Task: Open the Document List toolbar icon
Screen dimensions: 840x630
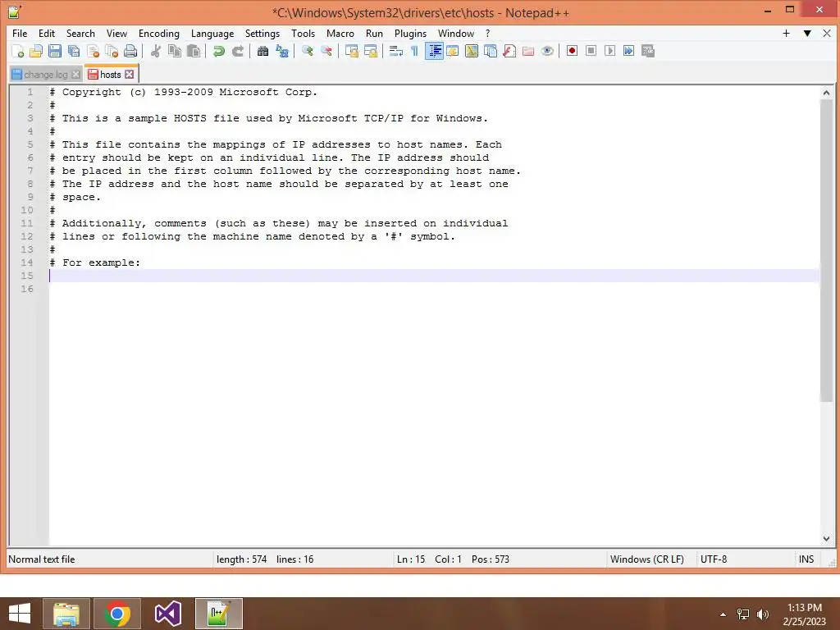Action: tap(491, 51)
